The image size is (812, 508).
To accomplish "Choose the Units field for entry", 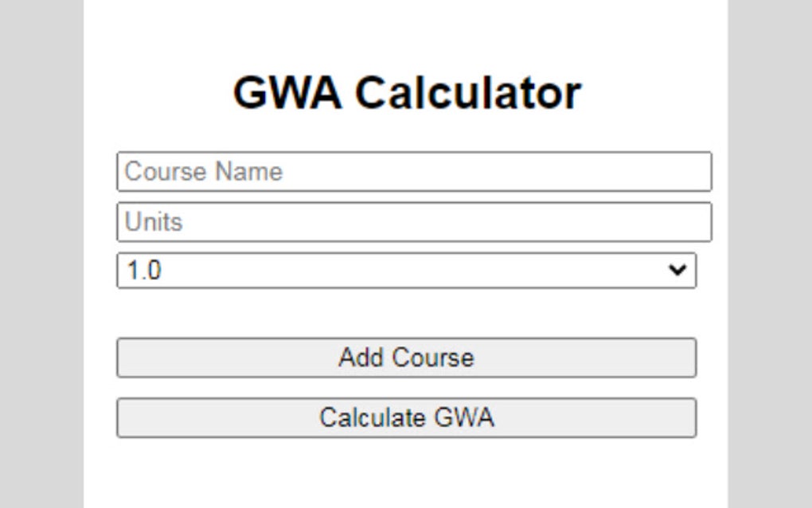I will tap(414, 222).
